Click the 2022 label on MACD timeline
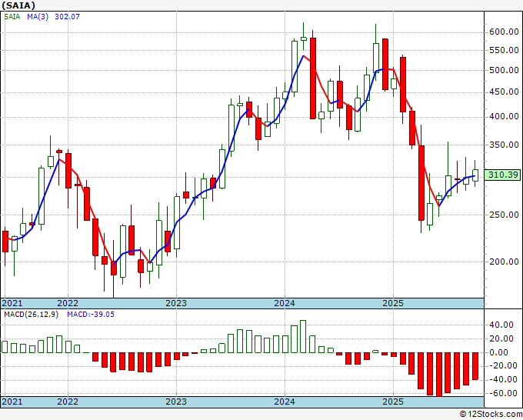Screen dimensions: 523x420 [x=68, y=402]
